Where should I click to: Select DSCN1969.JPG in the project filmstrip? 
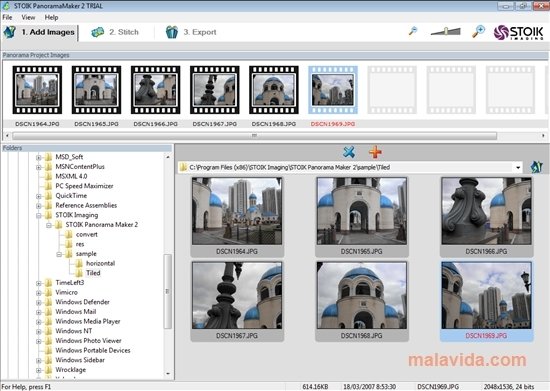[333, 90]
